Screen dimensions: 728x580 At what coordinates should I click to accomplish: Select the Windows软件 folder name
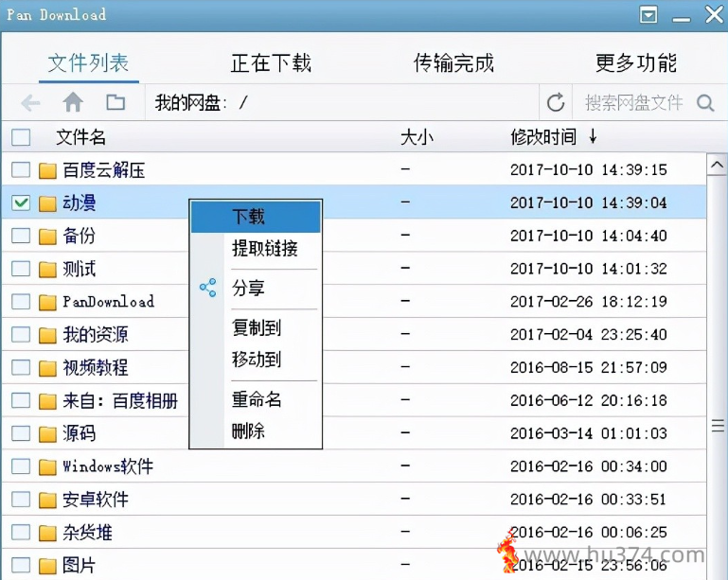point(108,466)
